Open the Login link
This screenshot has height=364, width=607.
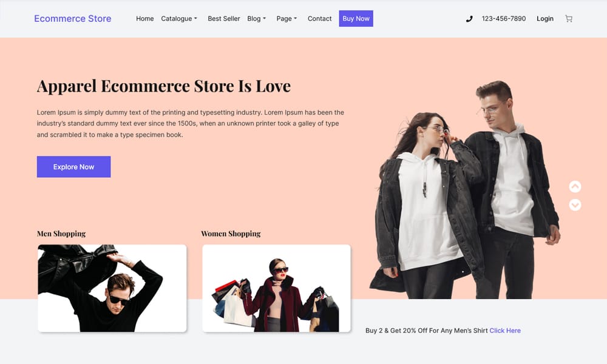point(544,19)
